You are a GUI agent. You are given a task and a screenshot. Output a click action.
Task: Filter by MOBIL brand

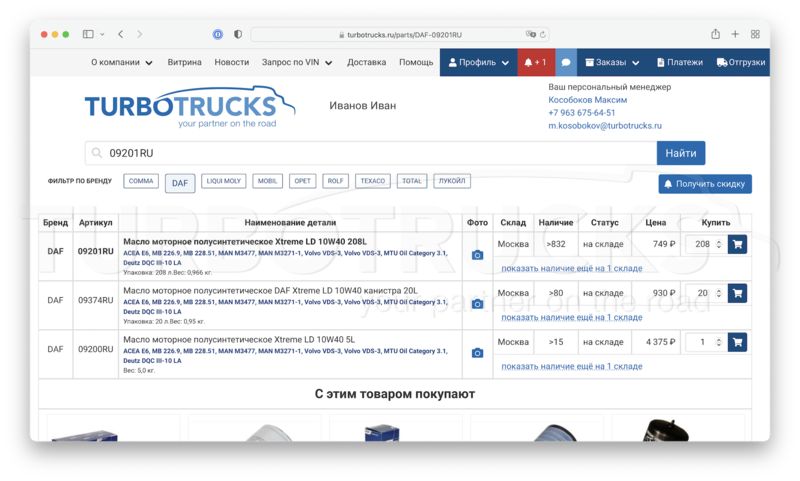click(267, 181)
